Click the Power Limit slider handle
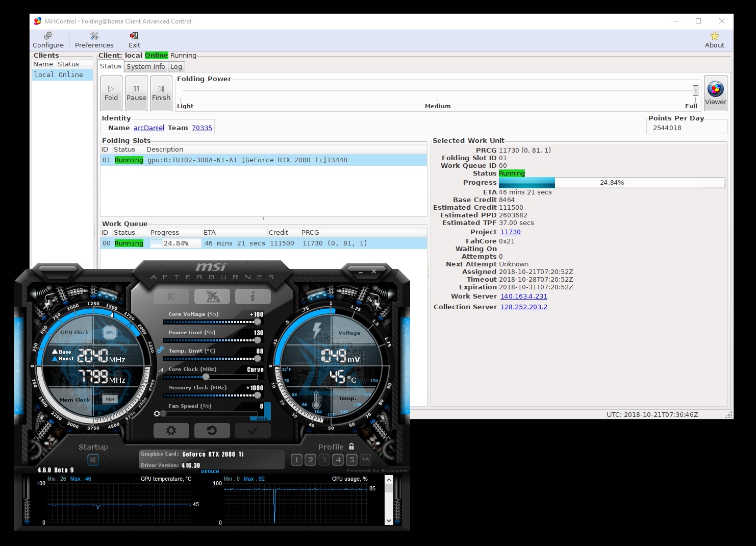Screen dimensions: 756x546 pyautogui.click(x=258, y=340)
